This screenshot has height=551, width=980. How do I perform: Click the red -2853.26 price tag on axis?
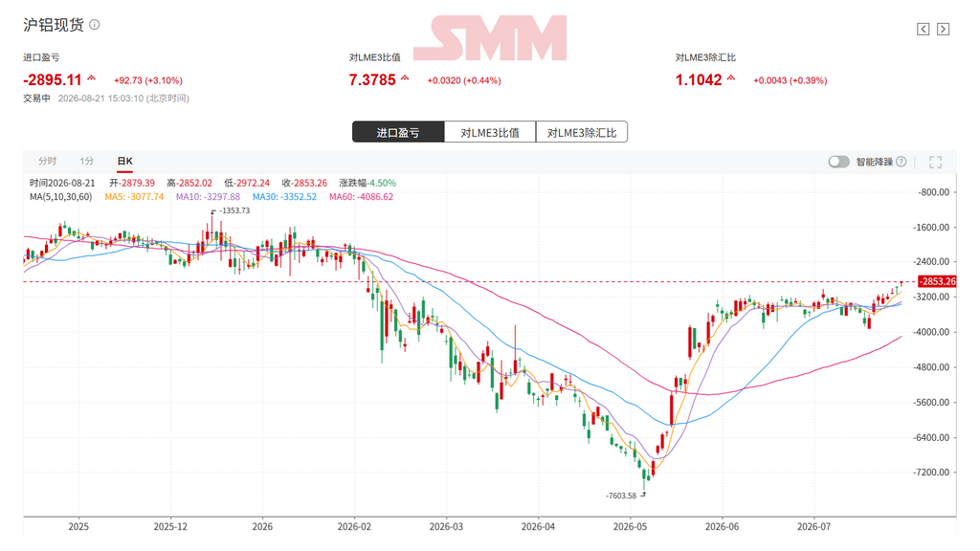click(936, 282)
